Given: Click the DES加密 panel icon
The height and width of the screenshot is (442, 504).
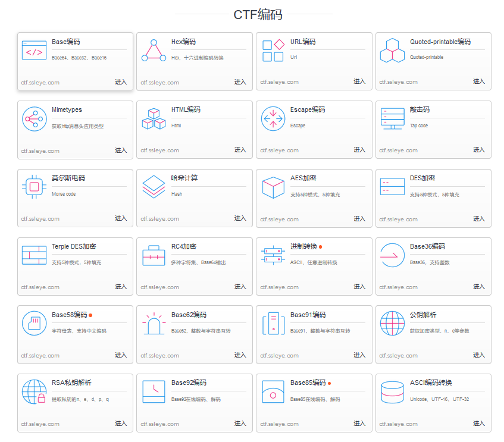Looking at the screenshot, I should point(393,186).
